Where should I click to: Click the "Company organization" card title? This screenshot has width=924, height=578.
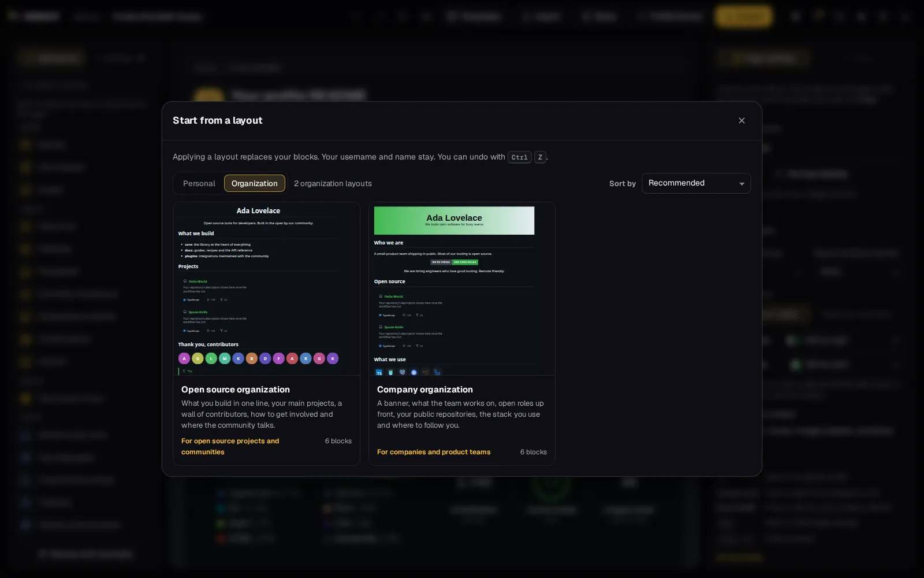coord(425,390)
